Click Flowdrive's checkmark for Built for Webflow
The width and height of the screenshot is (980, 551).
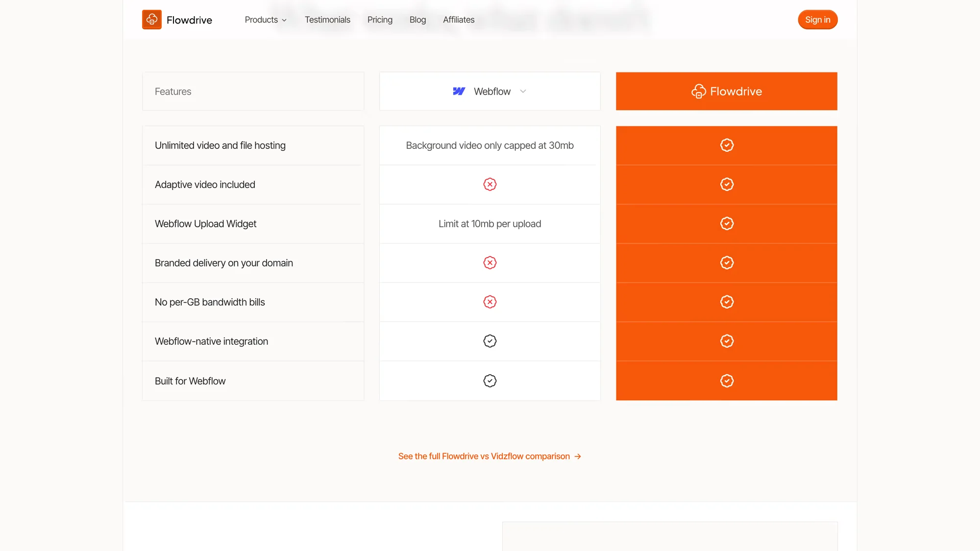pos(727,381)
